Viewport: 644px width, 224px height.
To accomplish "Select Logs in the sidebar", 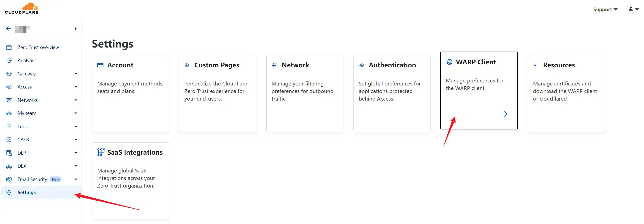I will [x=22, y=127].
